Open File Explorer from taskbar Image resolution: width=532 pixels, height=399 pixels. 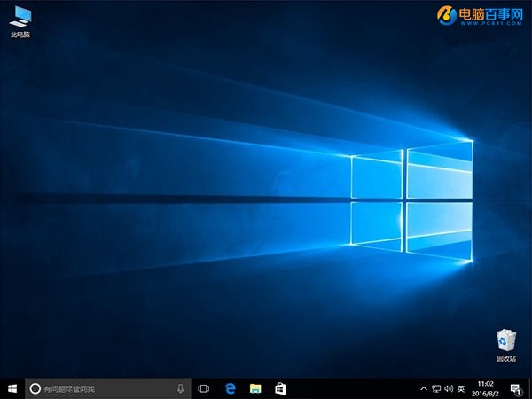(x=255, y=388)
